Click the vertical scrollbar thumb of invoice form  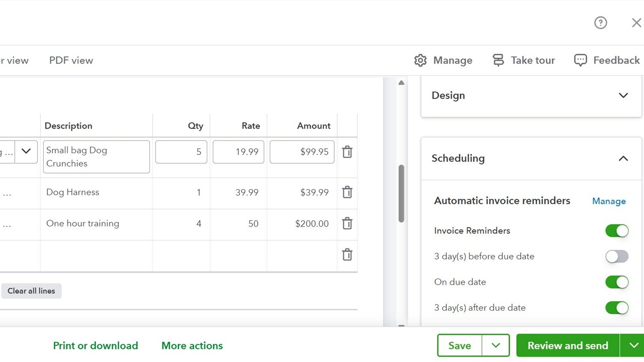401,194
